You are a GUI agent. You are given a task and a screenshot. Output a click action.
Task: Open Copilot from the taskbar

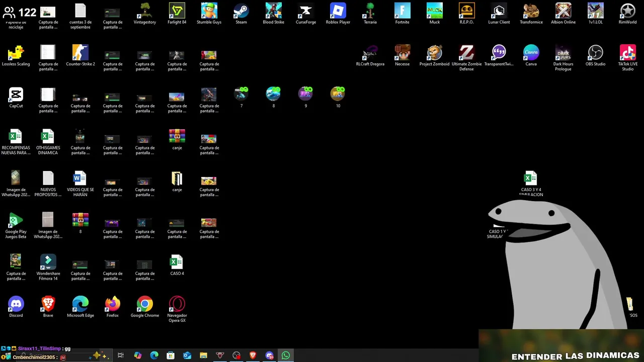(x=137, y=355)
